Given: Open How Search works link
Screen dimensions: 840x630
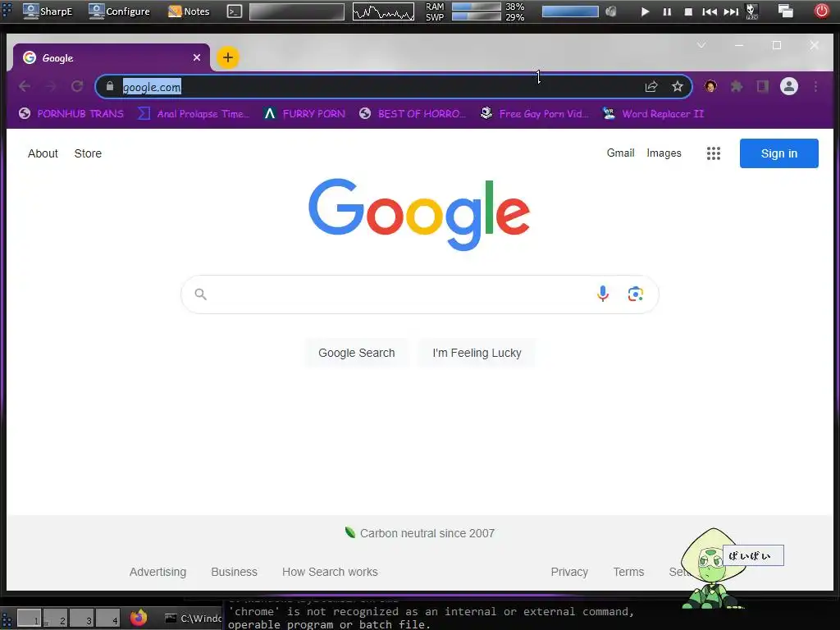Looking at the screenshot, I should click(x=330, y=572).
